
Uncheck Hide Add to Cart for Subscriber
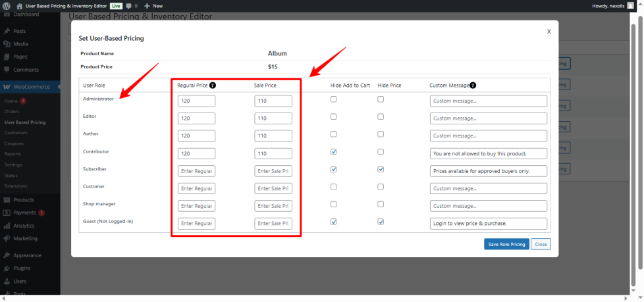(x=333, y=169)
